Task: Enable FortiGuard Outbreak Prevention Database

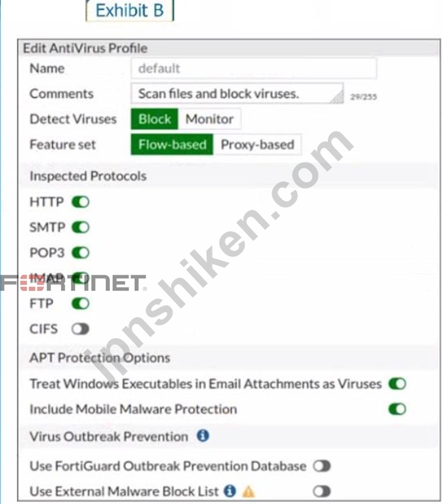Action: (x=322, y=466)
